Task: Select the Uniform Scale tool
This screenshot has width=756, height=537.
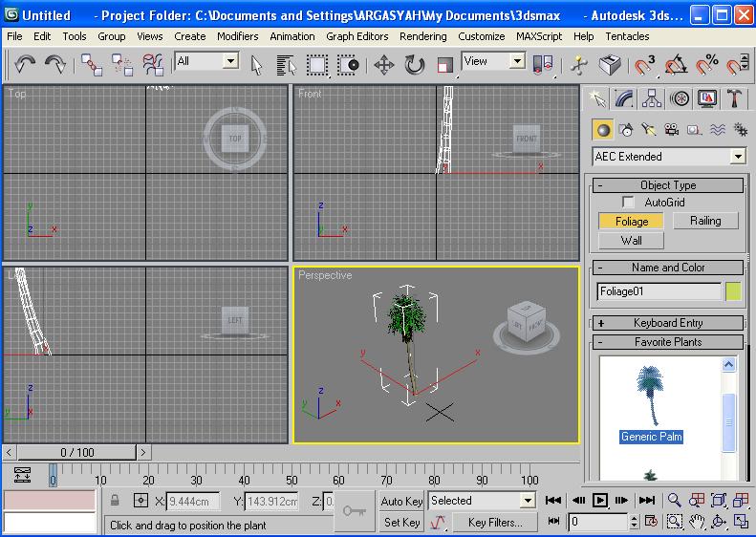Action: 444,65
